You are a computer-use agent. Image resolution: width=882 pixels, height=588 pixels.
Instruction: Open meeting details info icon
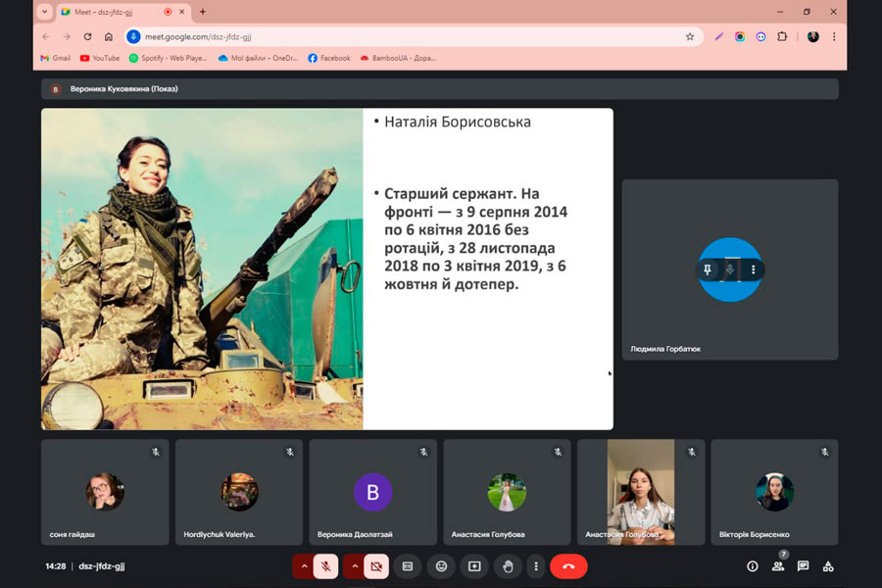752,566
